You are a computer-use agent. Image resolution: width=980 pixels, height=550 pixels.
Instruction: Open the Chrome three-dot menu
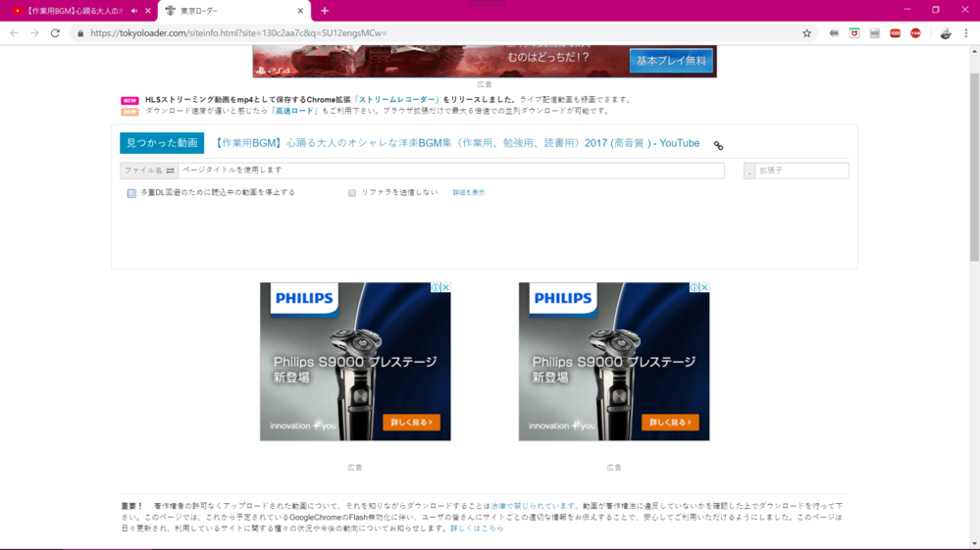(966, 33)
